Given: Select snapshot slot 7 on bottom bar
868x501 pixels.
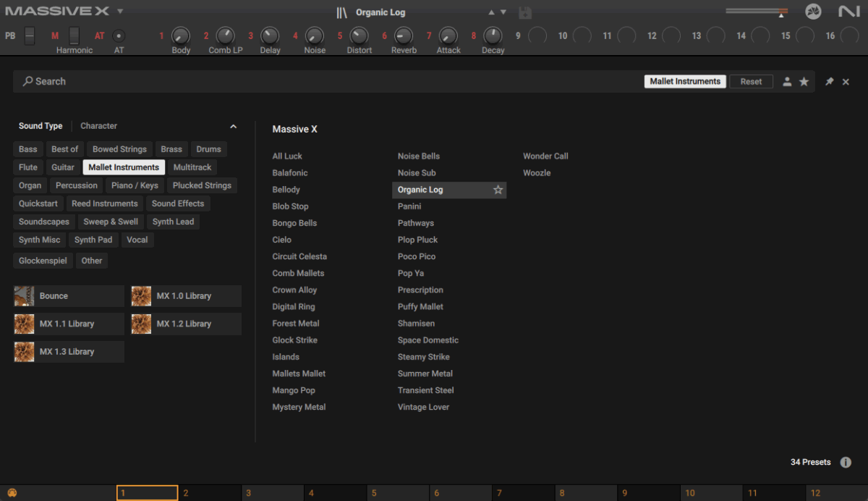Looking at the screenshot, I should [x=524, y=493].
